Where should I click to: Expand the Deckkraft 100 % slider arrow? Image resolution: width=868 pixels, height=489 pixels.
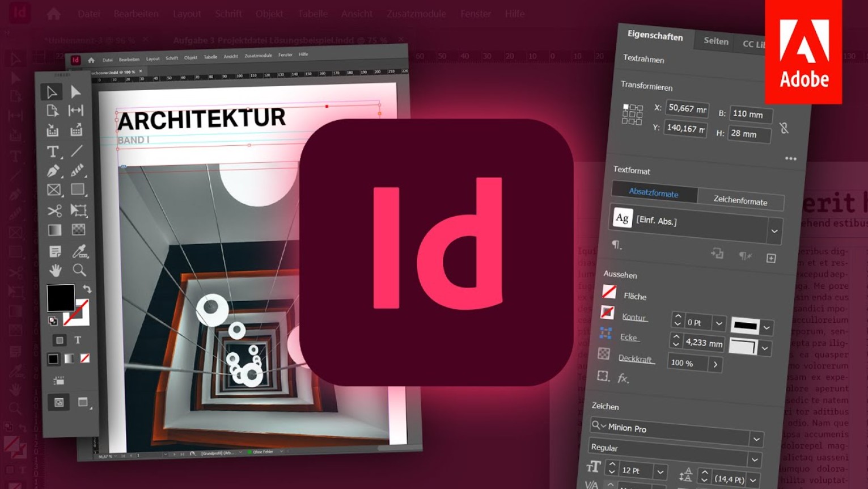coord(715,365)
